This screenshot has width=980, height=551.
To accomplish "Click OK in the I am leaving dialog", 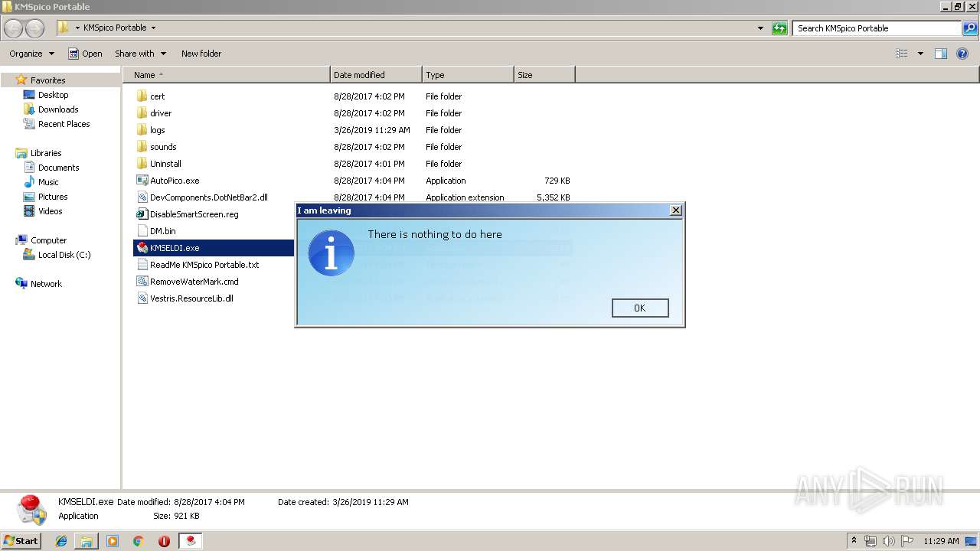I will pos(640,308).
